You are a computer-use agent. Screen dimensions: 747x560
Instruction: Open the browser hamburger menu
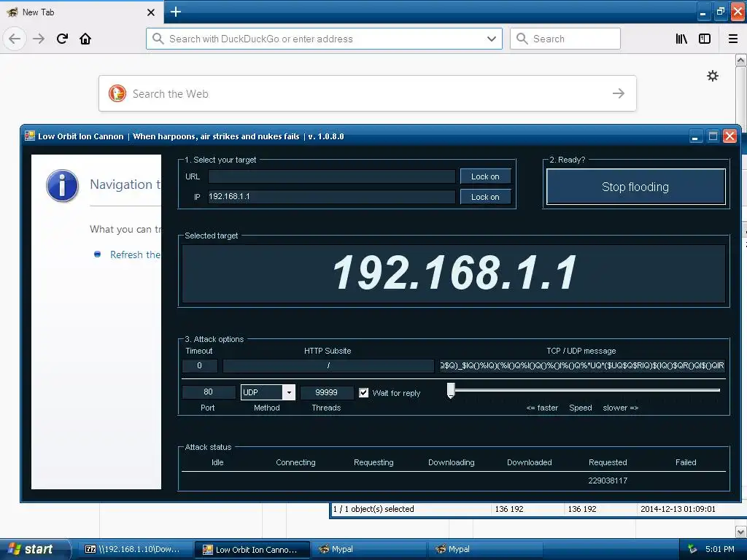tap(733, 39)
